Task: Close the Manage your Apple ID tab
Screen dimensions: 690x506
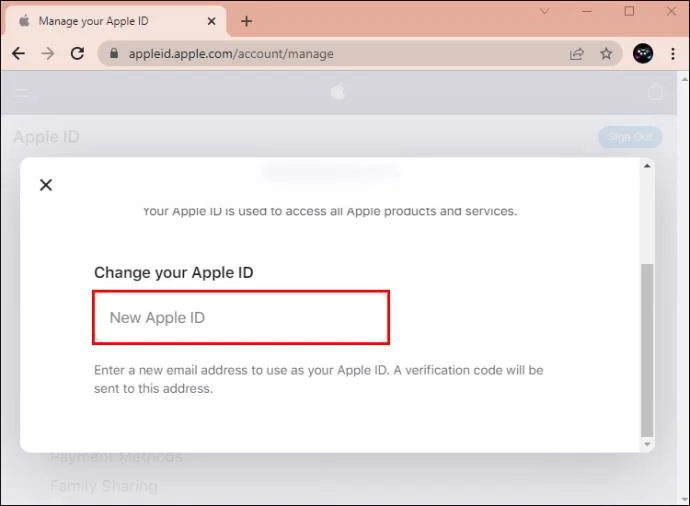Action: click(211, 21)
